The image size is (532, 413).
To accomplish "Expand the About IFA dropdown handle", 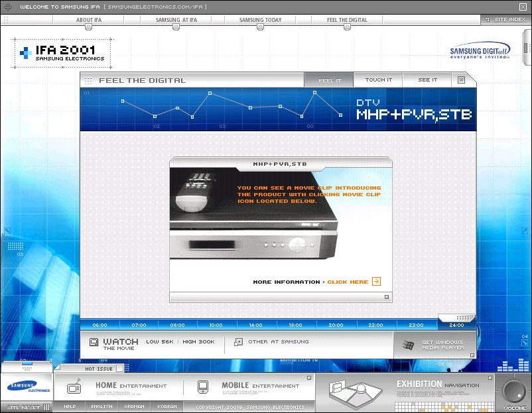I will pyautogui.click(x=88, y=27).
